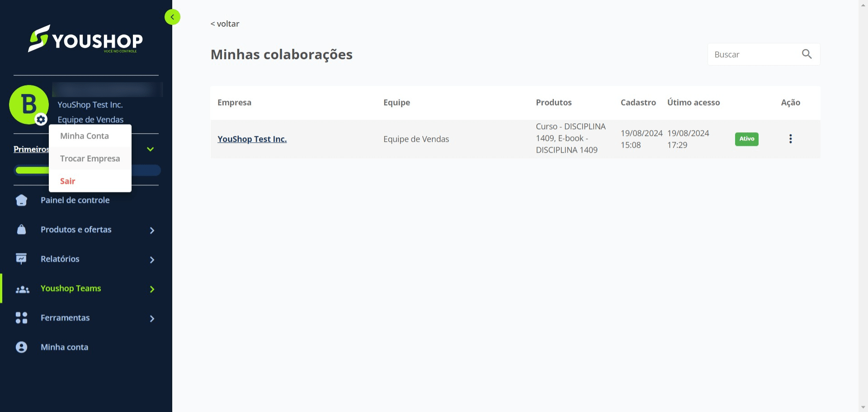The image size is (868, 412).
Task: Click the Ativo status badge
Action: (746, 139)
